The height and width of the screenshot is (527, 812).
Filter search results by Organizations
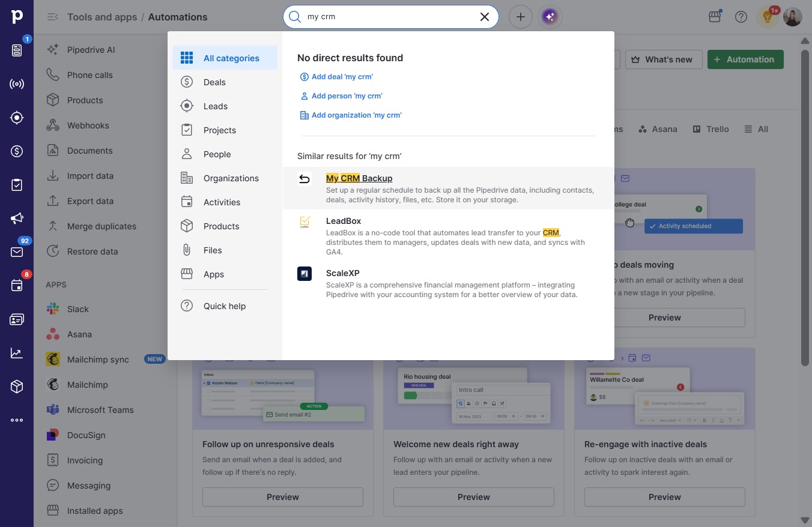225,178
